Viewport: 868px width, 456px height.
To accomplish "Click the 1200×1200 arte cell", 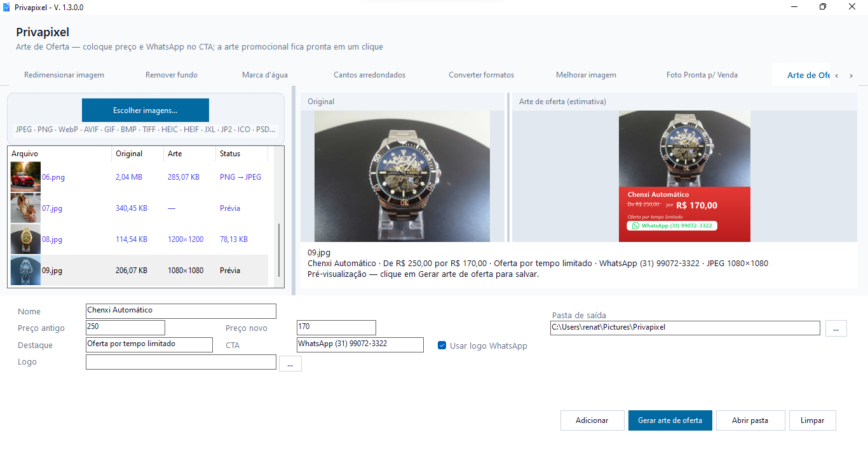I will (186, 239).
